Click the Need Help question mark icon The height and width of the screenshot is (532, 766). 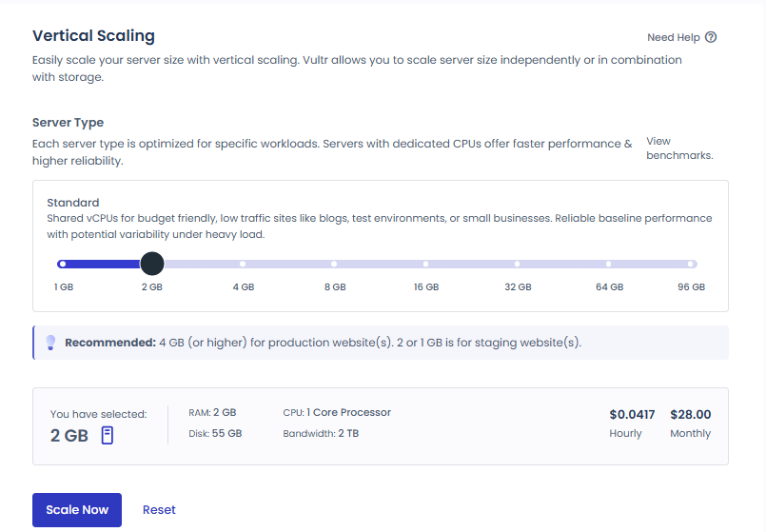tap(711, 37)
